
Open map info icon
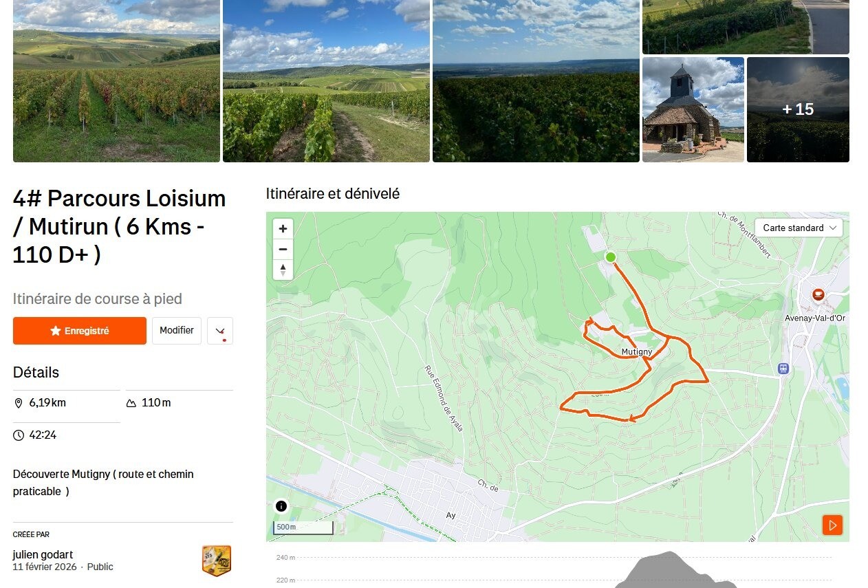point(281,507)
